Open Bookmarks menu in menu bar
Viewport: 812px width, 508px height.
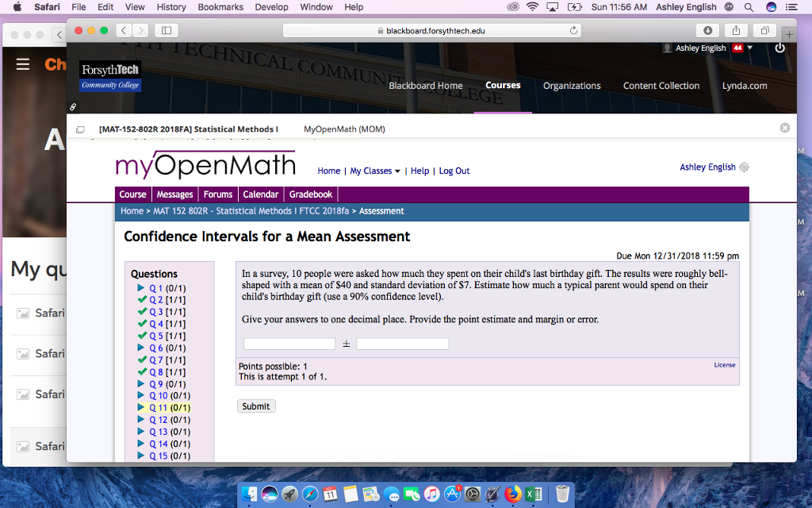click(x=220, y=7)
